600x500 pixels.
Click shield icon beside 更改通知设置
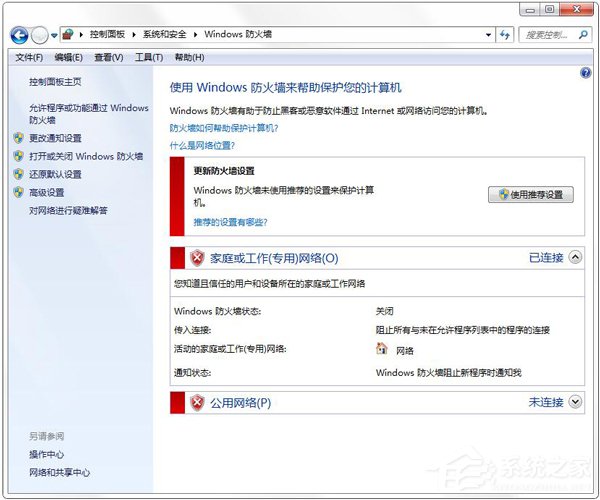(18, 138)
